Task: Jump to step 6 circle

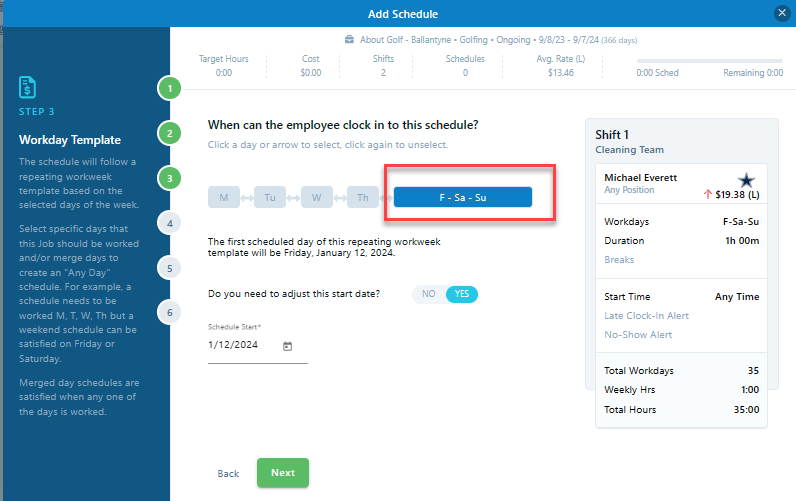Action: [x=170, y=312]
